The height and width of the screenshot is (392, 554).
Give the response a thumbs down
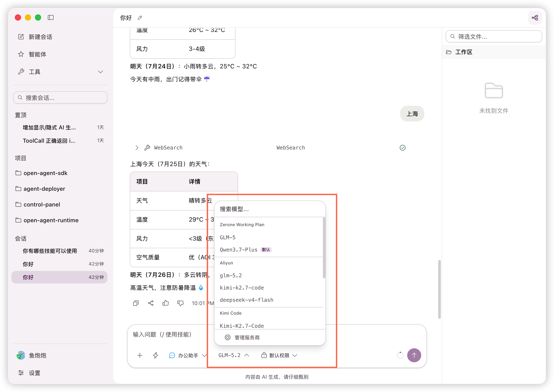(x=180, y=303)
